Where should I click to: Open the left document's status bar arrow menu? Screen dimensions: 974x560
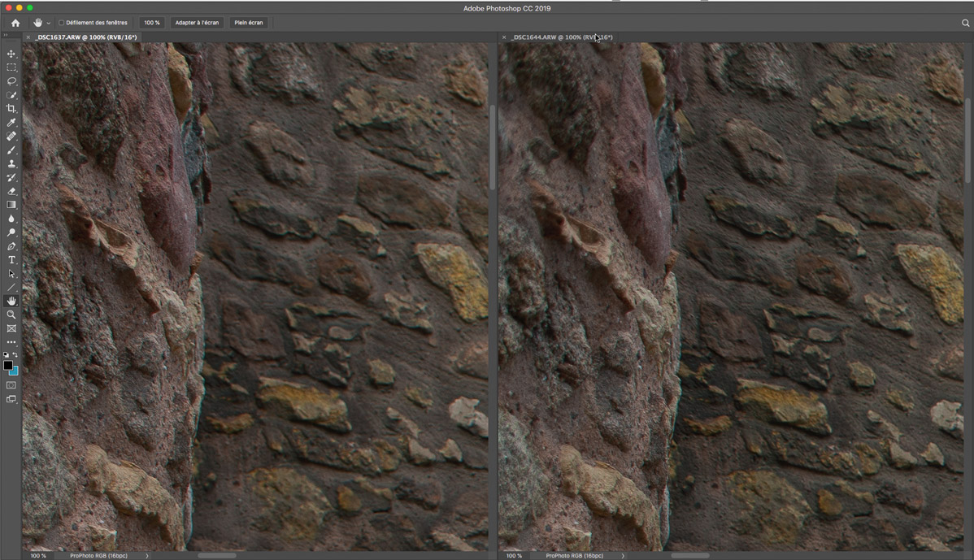(147, 556)
